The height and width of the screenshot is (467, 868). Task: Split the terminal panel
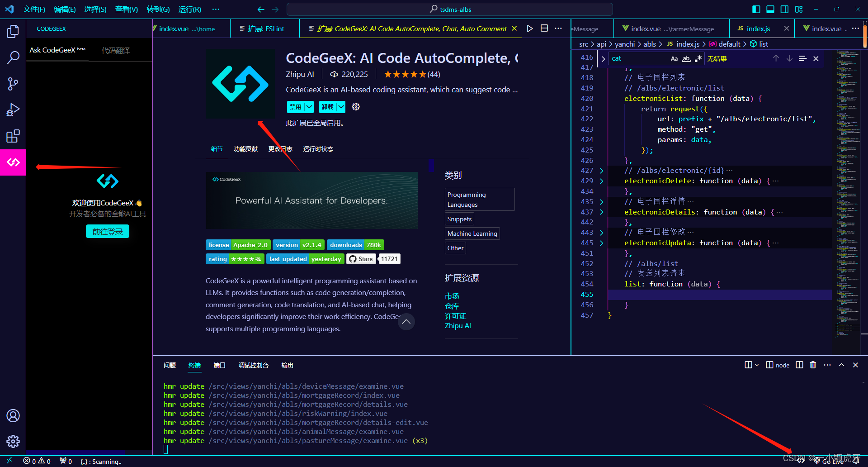point(799,365)
